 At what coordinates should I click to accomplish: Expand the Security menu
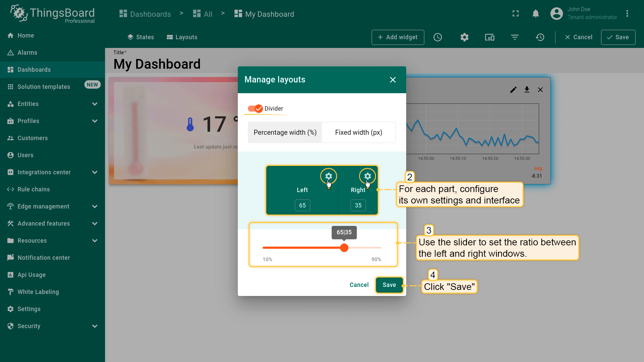pyautogui.click(x=52, y=326)
